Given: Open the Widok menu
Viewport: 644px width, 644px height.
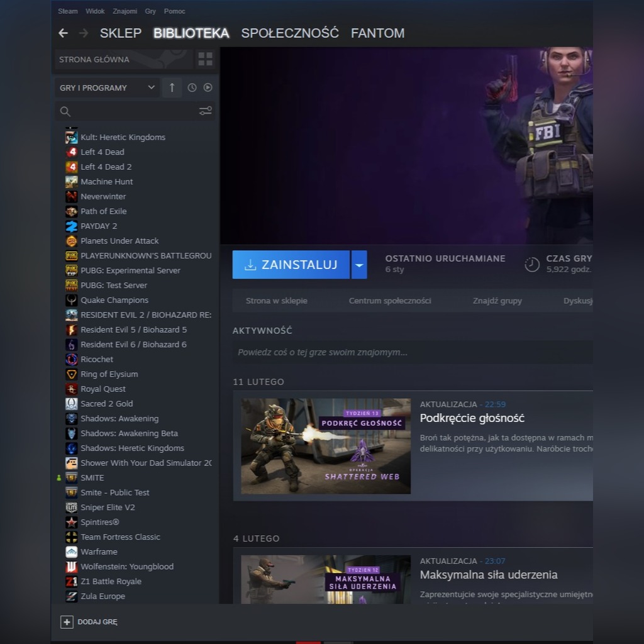Looking at the screenshot, I should (95, 11).
